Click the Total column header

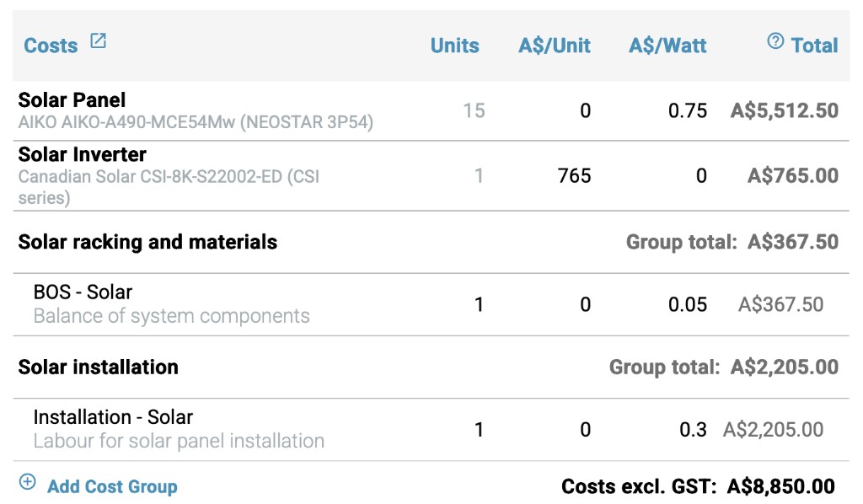(x=815, y=46)
